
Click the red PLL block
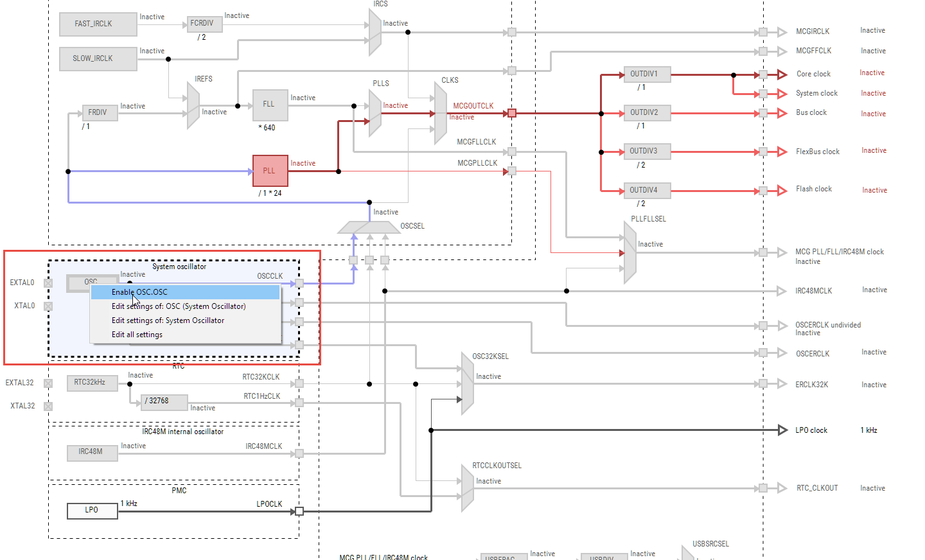tap(270, 171)
